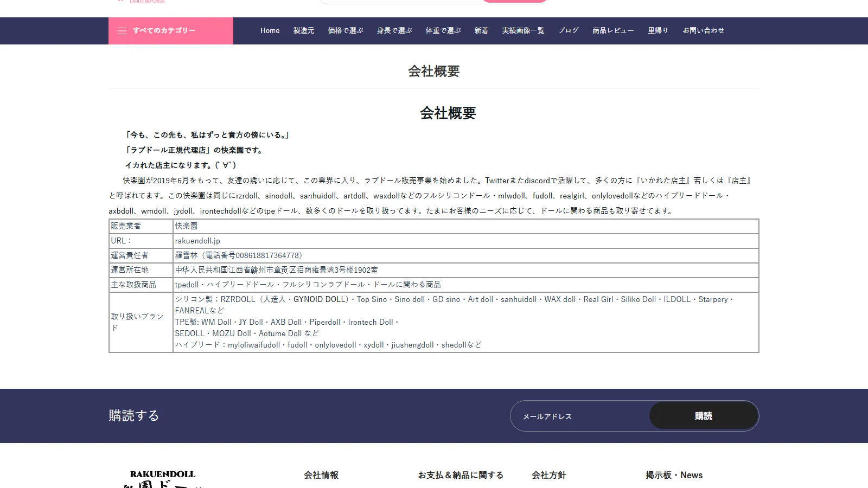Visit the ブログ link
Screen dimensions: 868x488
(569, 31)
